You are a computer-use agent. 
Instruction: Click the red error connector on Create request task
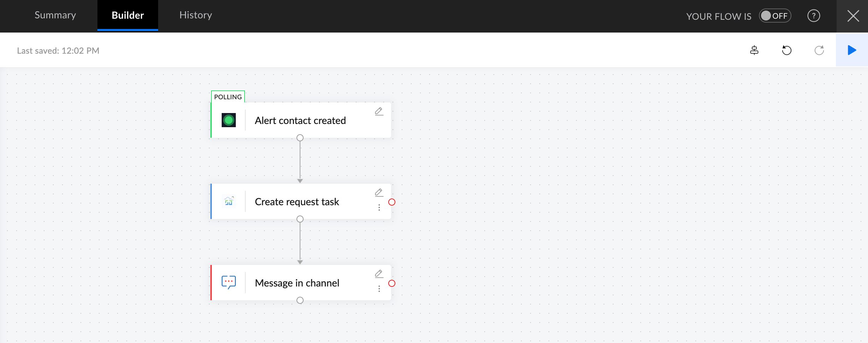[x=392, y=202]
